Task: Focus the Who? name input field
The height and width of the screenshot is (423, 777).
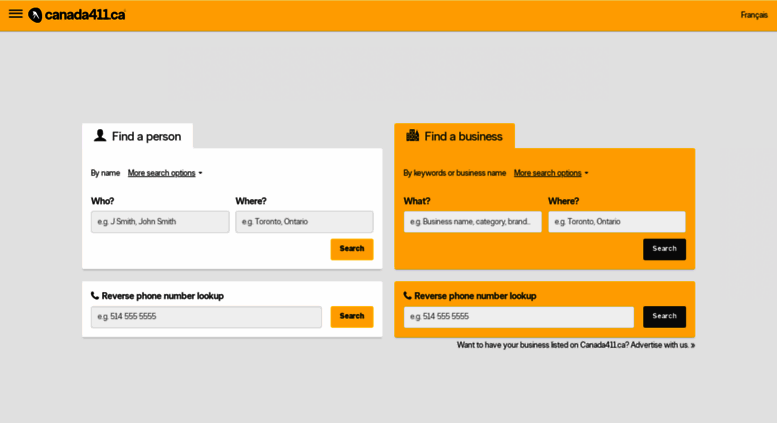Action: click(160, 222)
